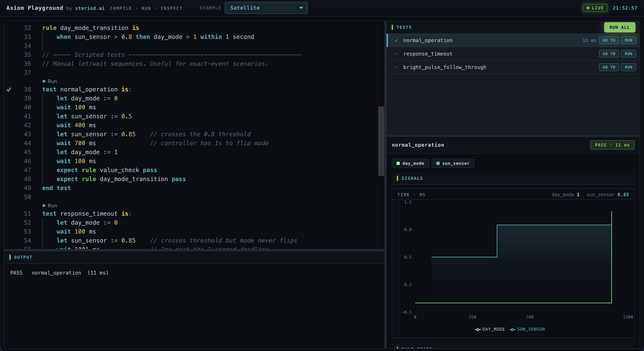This screenshot has height=351, width=644.
Task: Open the Satellite example dropdown
Action: click(266, 8)
